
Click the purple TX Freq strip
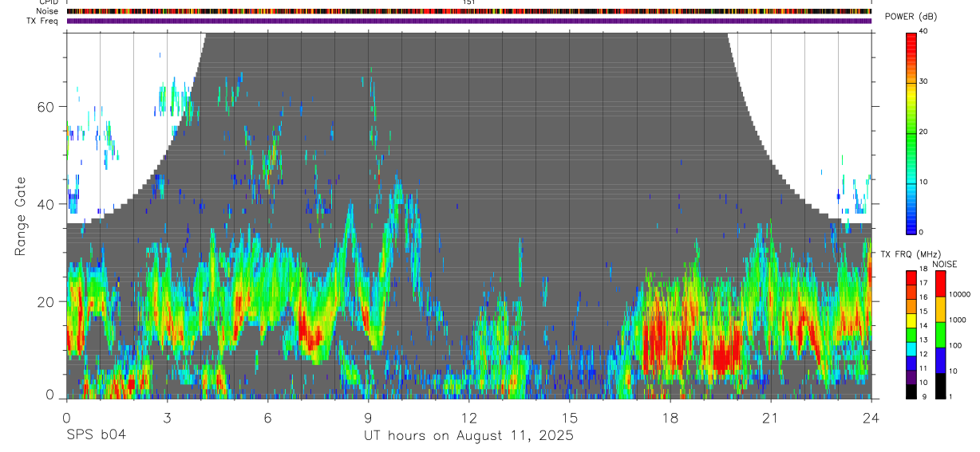coord(469,21)
